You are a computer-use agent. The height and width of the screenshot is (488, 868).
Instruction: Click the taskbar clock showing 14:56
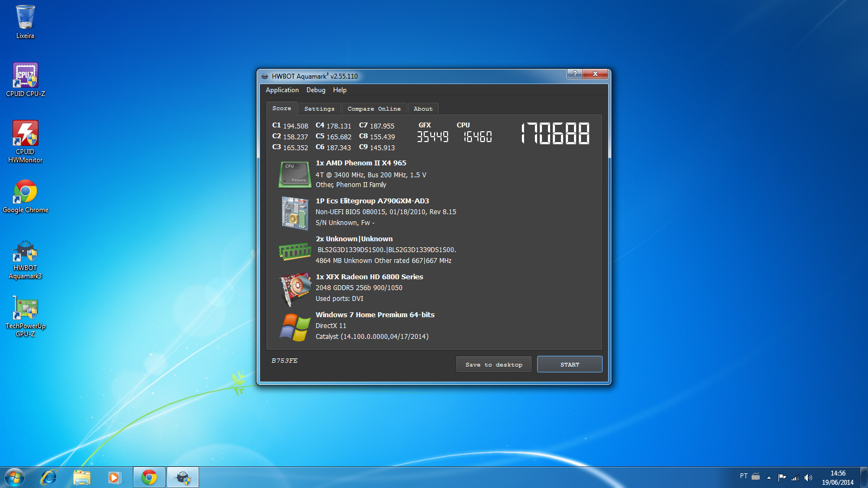tap(838, 478)
